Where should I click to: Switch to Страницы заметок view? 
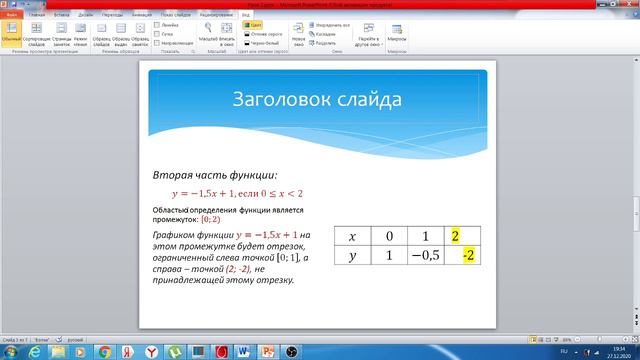(62, 34)
